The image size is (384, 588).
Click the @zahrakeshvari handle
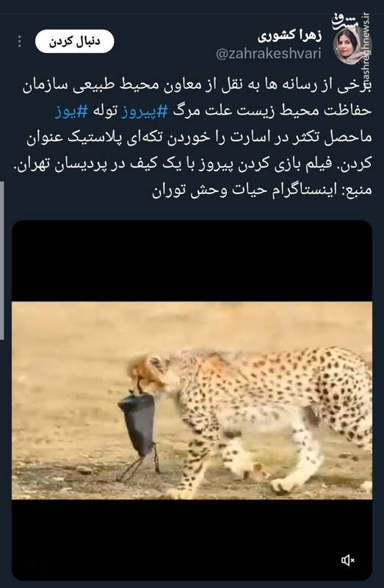tap(268, 54)
